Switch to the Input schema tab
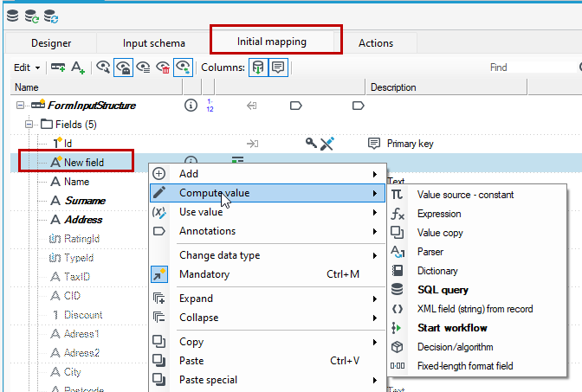Screen dimensions: 582x392 [154, 43]
